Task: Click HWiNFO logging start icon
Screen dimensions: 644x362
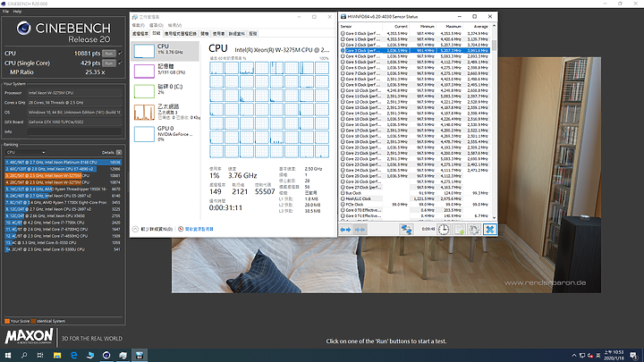Action: click(x=459, y=229)
